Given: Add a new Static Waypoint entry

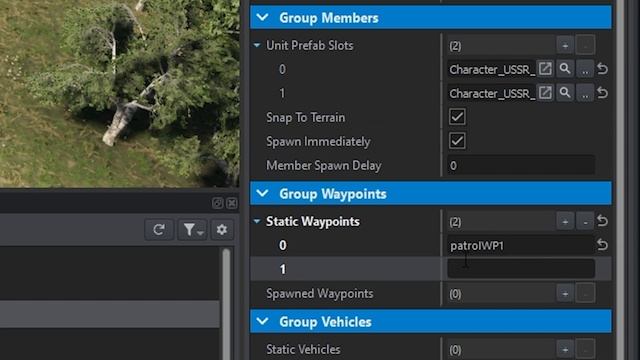Looking at the screenshot, I should tap(565, 222).
